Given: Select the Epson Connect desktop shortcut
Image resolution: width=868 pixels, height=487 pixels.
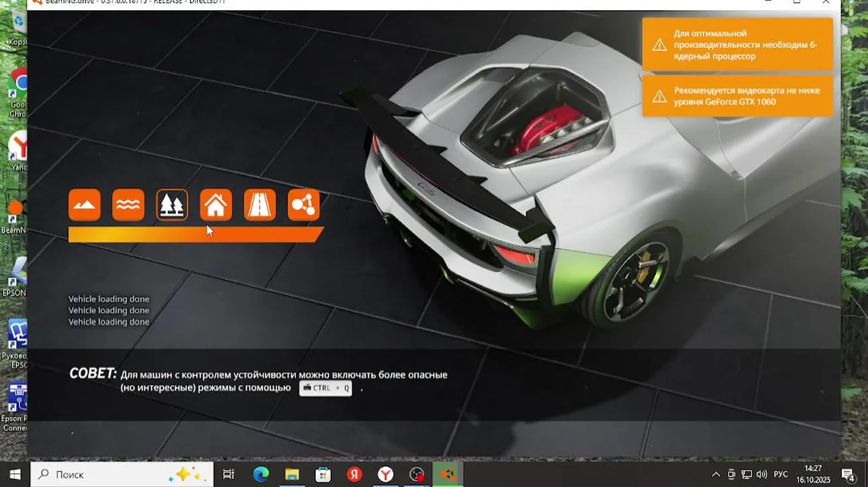Looking at the screenshot, I should [14, 408].
